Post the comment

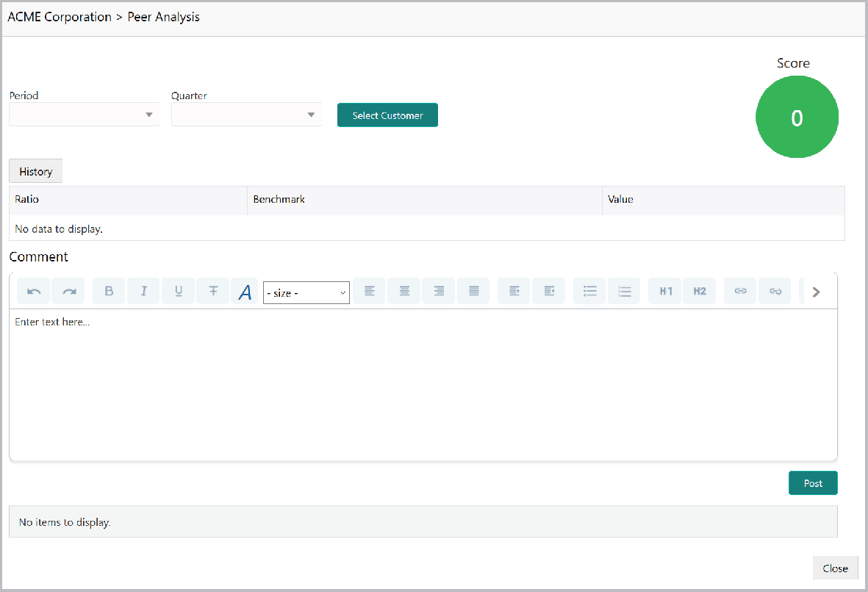[x=813, y=483]
